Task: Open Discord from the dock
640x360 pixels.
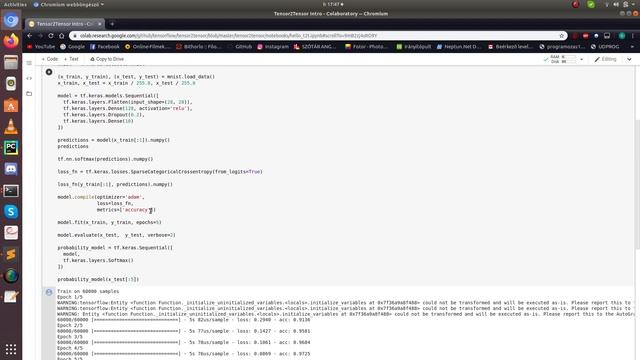Action: [x=11, y=169]
